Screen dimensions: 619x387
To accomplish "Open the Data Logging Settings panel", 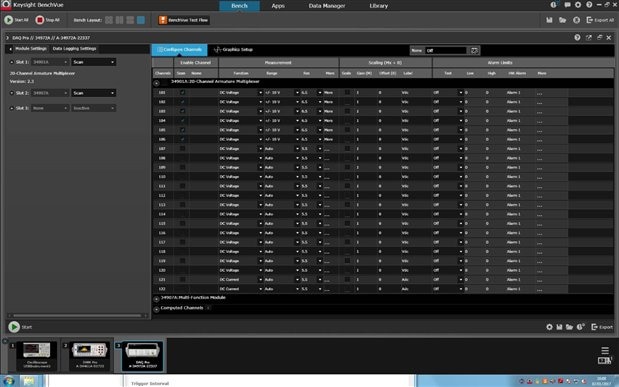I will [74, 49].
